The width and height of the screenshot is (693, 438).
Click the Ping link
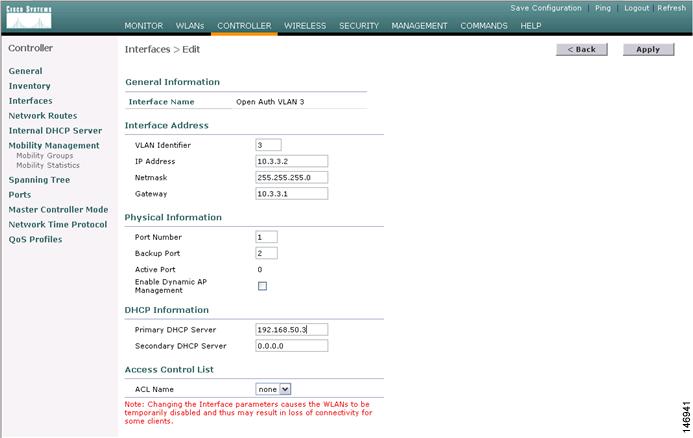(603, 8)
